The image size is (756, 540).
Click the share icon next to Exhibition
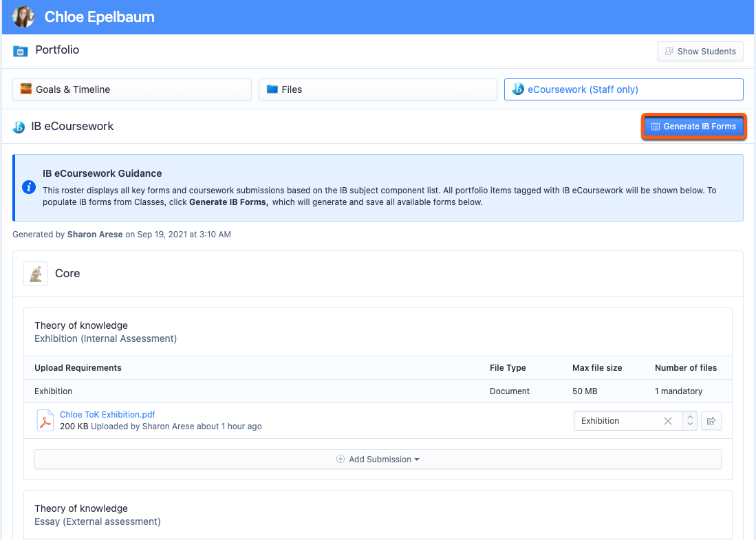pyautogui.click(x=711, y=421)
